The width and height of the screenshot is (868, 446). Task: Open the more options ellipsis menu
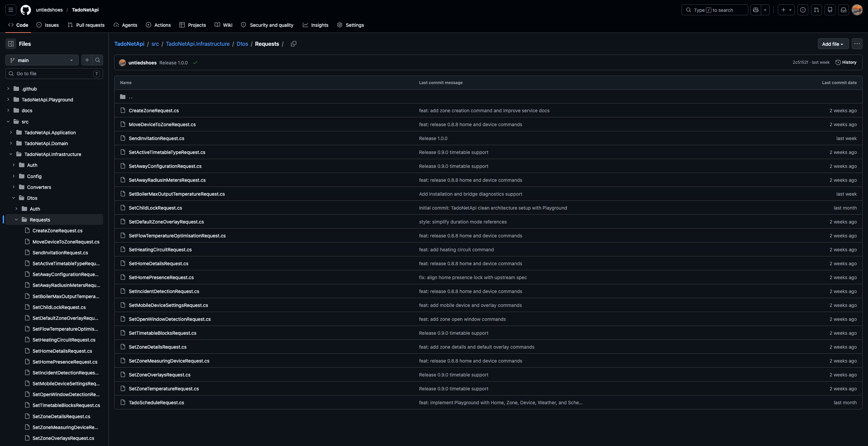(857, 44)
